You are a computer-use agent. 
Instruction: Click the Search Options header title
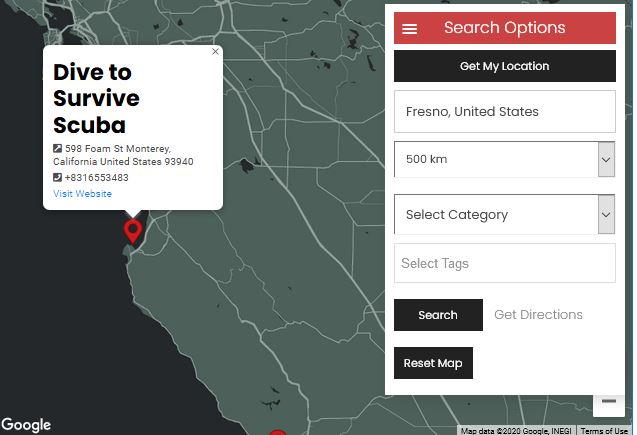(x=505, y=28)
